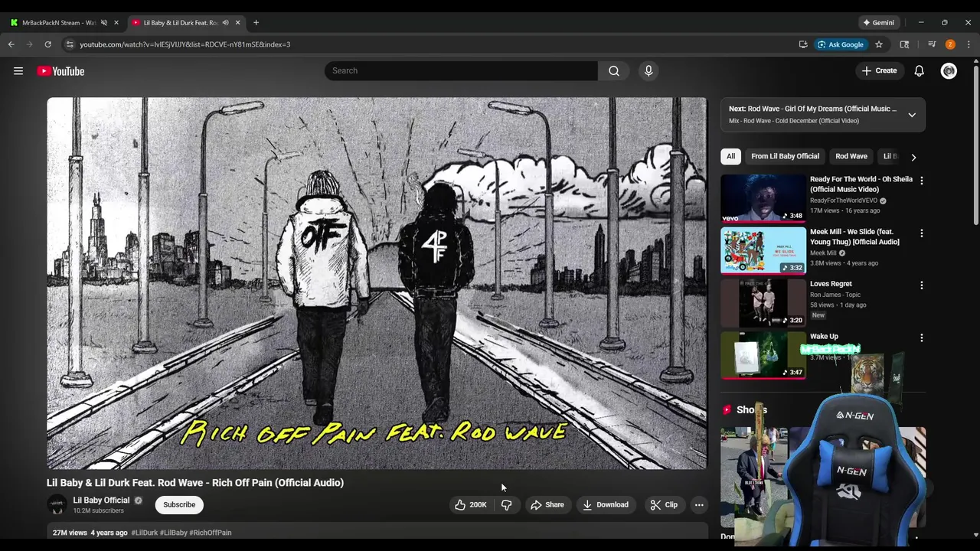The width and height of the screenshot is (980, 551).
Task: Open a new browser tab
Action: (x=256, y=23)
